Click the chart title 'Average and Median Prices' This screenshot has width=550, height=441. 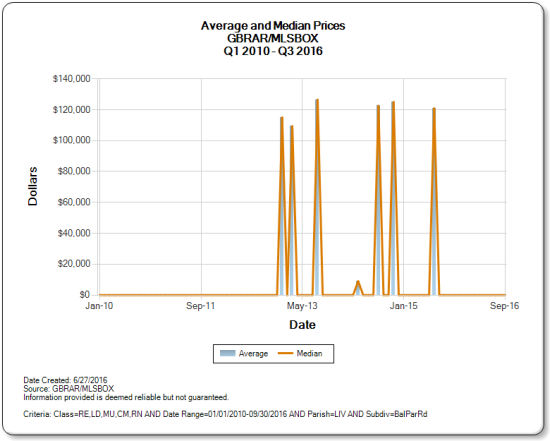pos(273,26)
